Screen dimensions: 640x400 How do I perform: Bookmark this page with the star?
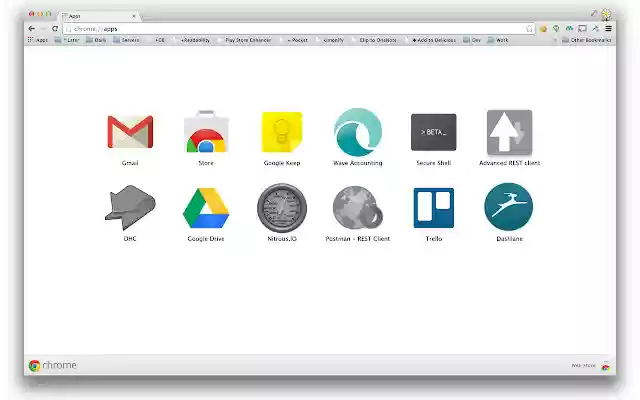pyautogui.click(x=529, y=29)
